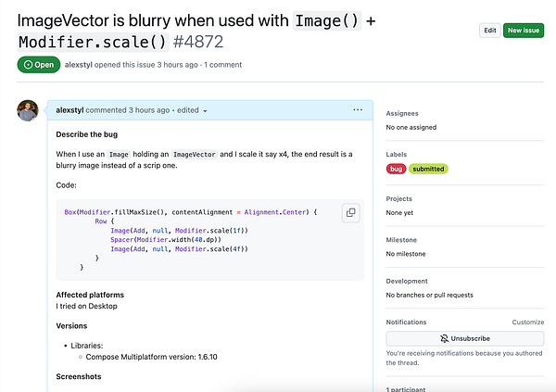Image resolution: width=556 pixels, height=392 pixels.
Task: Click the green Open status badge
Action: coord(38,65)
